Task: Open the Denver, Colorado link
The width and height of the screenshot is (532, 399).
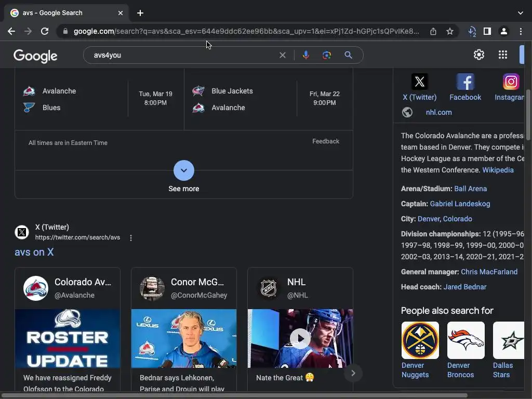Action: click(x=445, y=219)
